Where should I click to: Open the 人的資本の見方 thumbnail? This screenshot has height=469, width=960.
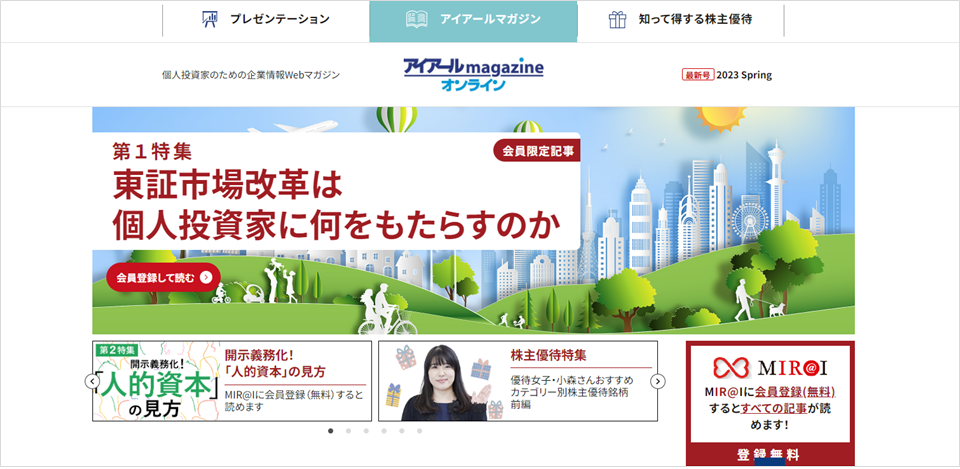(157, 381)
